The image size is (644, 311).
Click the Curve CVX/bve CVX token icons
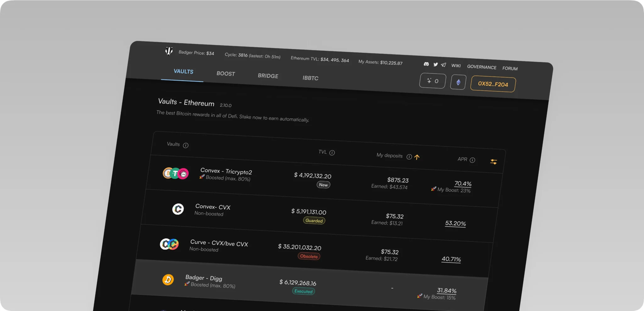click(169, 244)
